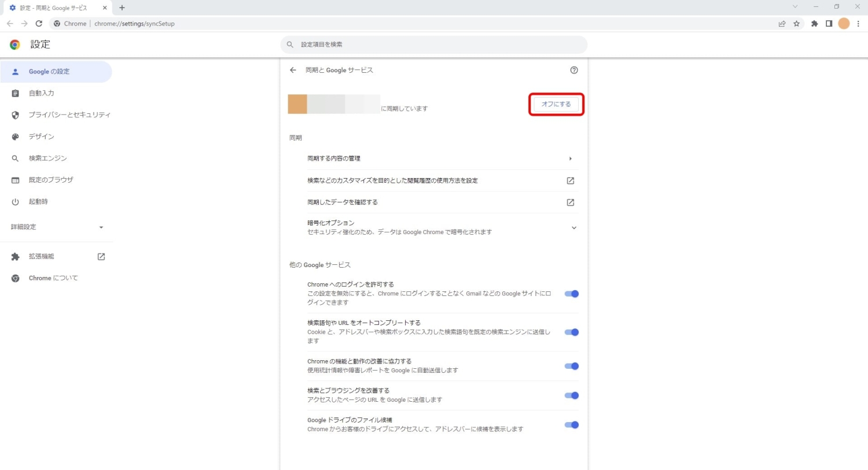Disable 検索語句や URL をオートコンプリートする toggle
Image resolution: width=868 pixels, height=470 pixels.
571,332
